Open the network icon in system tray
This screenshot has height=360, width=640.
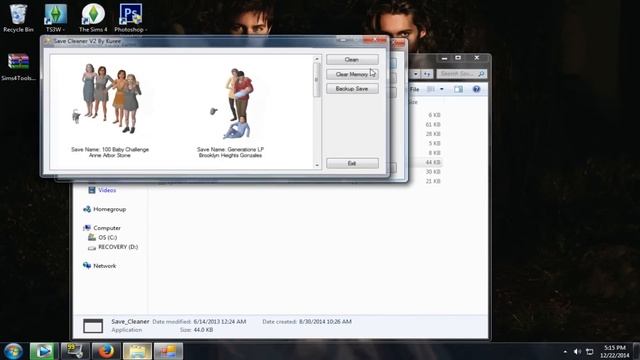pyautogui.click(x=590, y=351)
